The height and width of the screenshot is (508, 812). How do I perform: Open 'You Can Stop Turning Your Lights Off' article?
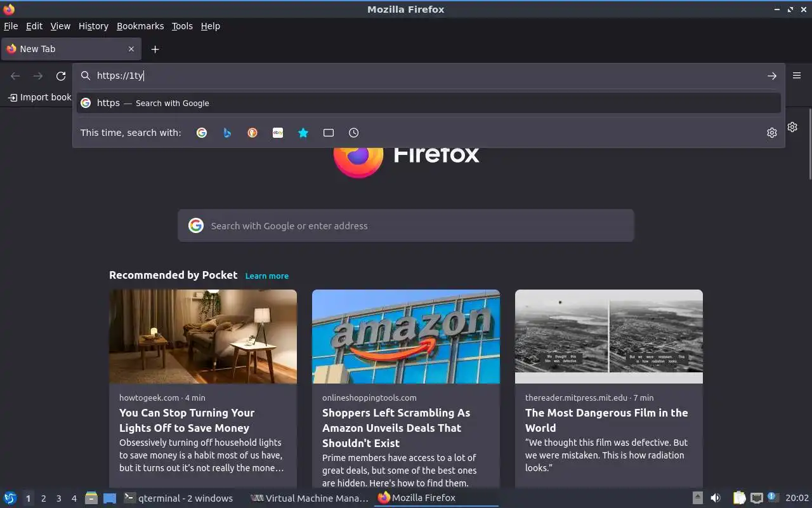[187, 420]
